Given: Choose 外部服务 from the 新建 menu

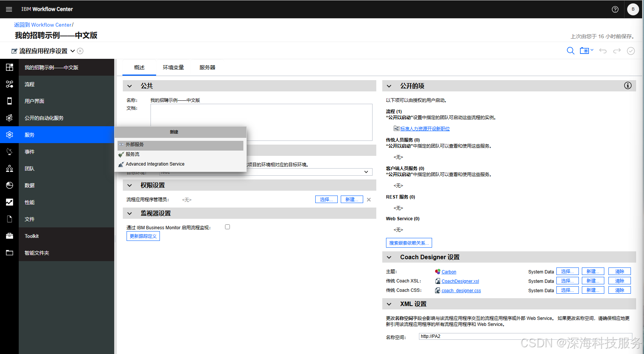Looking at the screenshot, I should (x=180, y=145).
